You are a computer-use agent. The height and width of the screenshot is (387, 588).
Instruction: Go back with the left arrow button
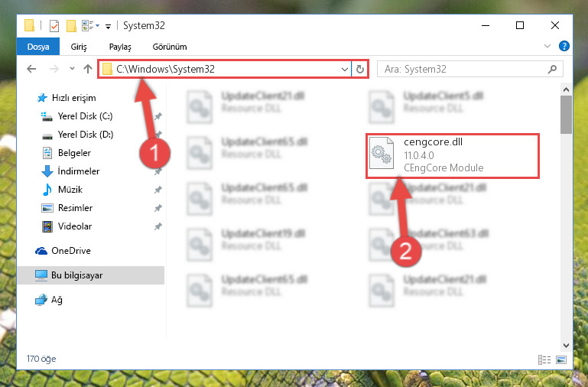(31, 69)
